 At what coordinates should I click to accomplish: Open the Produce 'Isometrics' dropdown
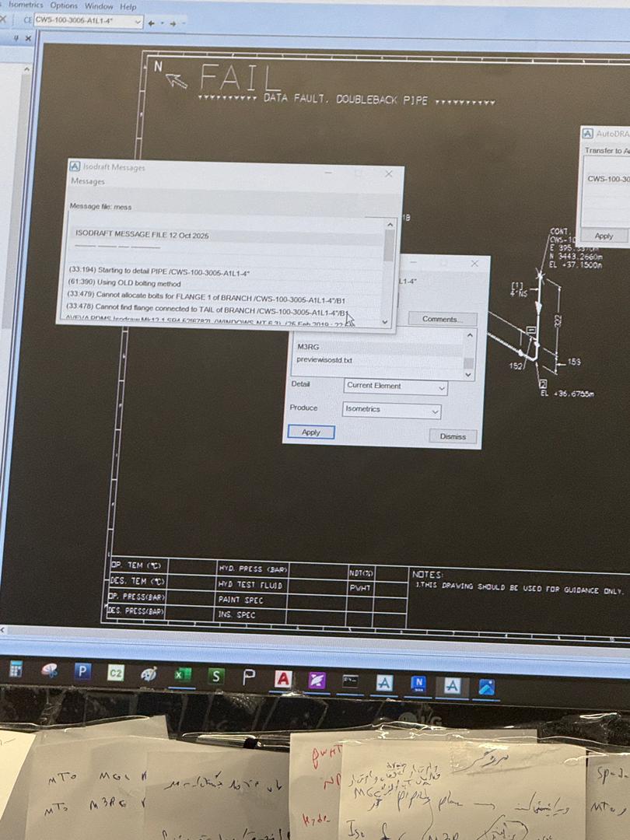[x=436, y=411]
